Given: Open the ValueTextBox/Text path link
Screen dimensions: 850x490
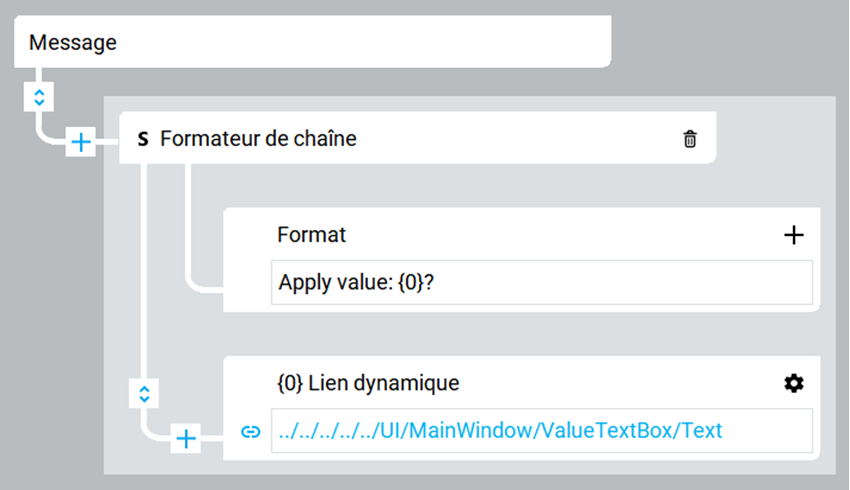Looking at the screenshot, I should point(498,431).
